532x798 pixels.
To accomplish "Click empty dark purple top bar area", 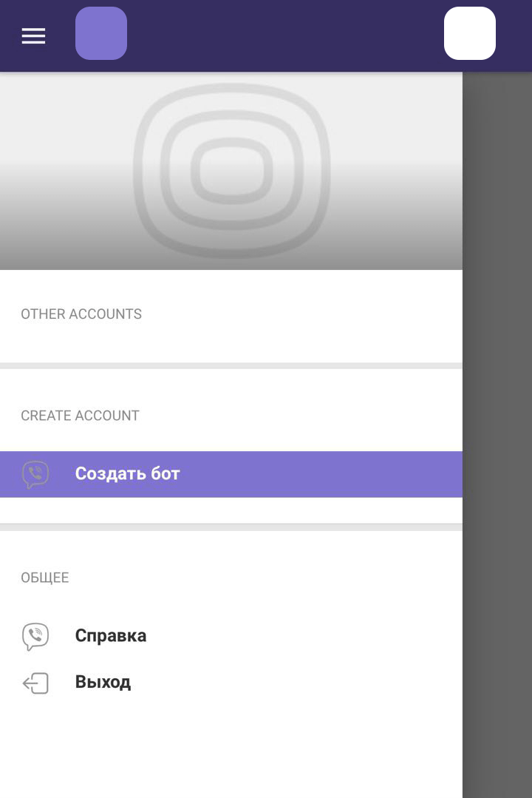I will (x=284, y=35).
